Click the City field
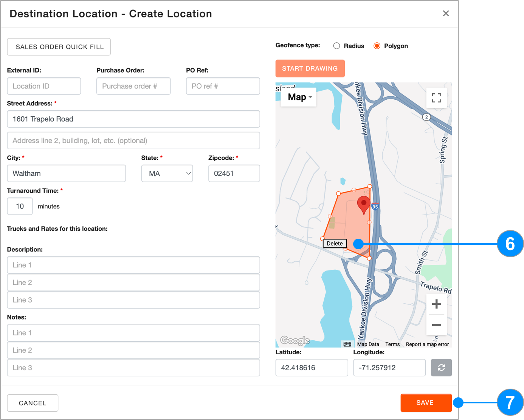This screenshot has width=524, height=420. pyautogui.click(x=67, y=173)
